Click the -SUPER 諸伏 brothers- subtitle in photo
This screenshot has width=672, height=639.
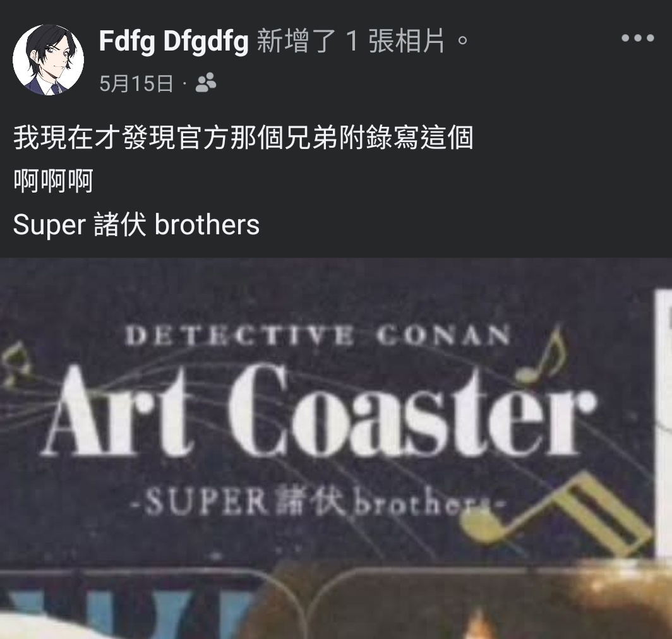tap(318, 501)
